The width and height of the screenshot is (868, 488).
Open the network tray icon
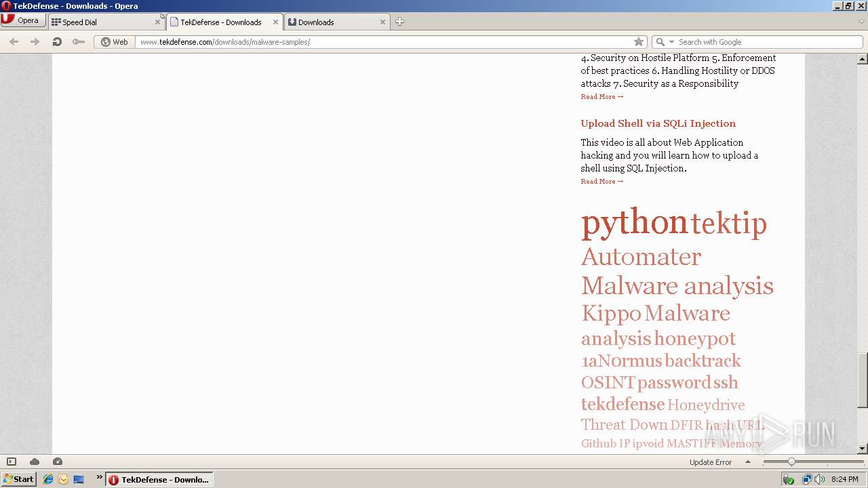click(x=807, y=479)
